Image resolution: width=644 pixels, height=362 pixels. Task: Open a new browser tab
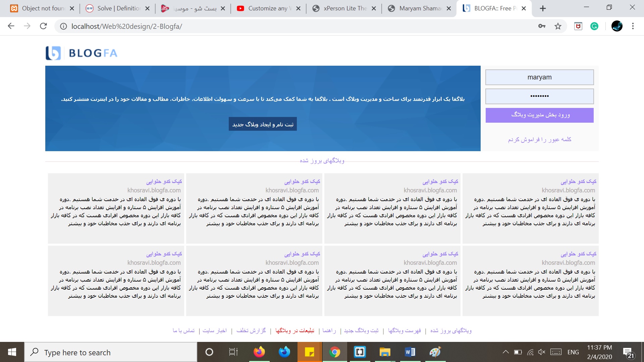pyautogui.click(x=543, y=8)
